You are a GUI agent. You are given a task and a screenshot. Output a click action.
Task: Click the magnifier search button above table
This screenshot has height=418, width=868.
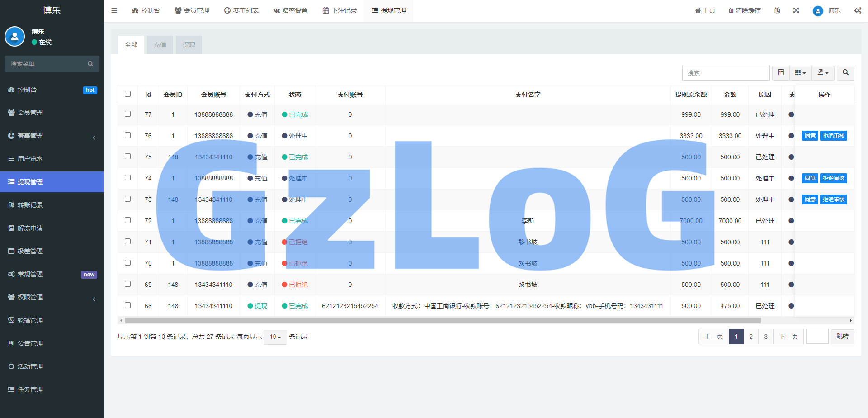[845, 73]
